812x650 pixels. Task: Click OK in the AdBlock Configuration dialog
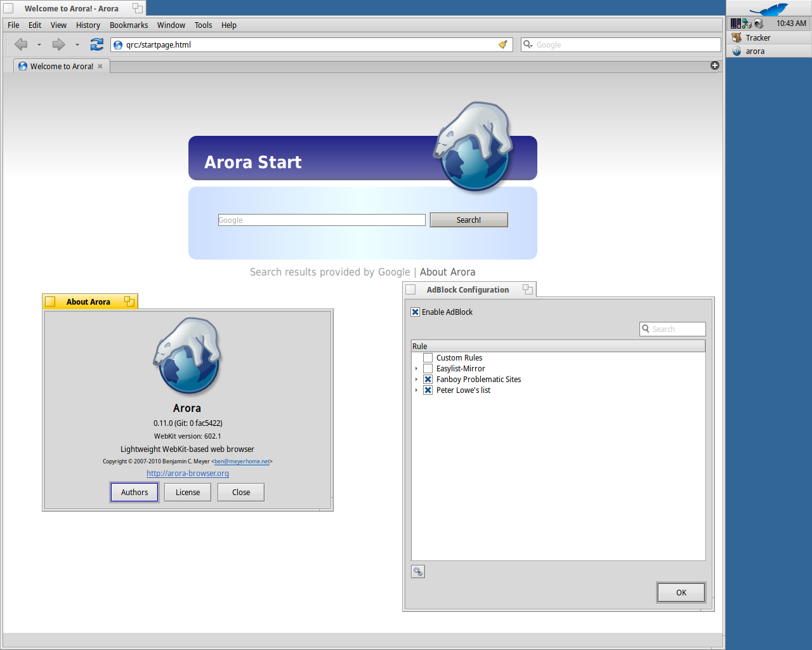[681, 592]
